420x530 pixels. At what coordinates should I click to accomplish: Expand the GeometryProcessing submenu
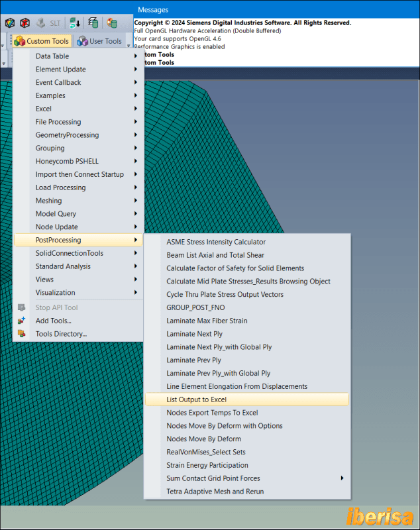tap(78, 135)
